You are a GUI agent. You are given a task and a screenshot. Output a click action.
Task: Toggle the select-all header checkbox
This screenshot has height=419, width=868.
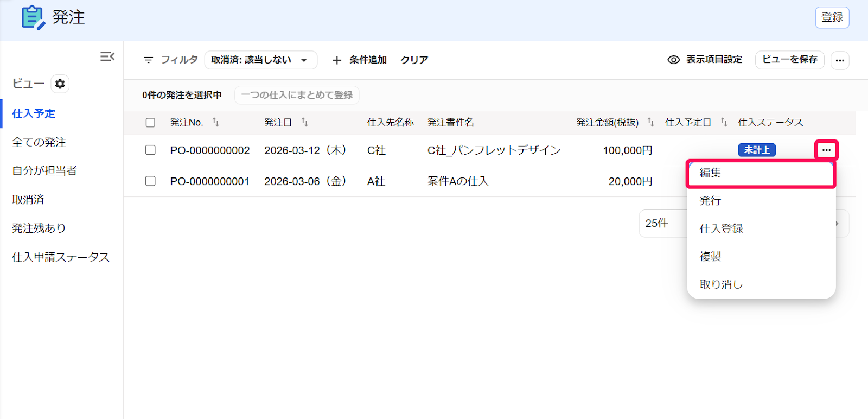coord(150,123)
